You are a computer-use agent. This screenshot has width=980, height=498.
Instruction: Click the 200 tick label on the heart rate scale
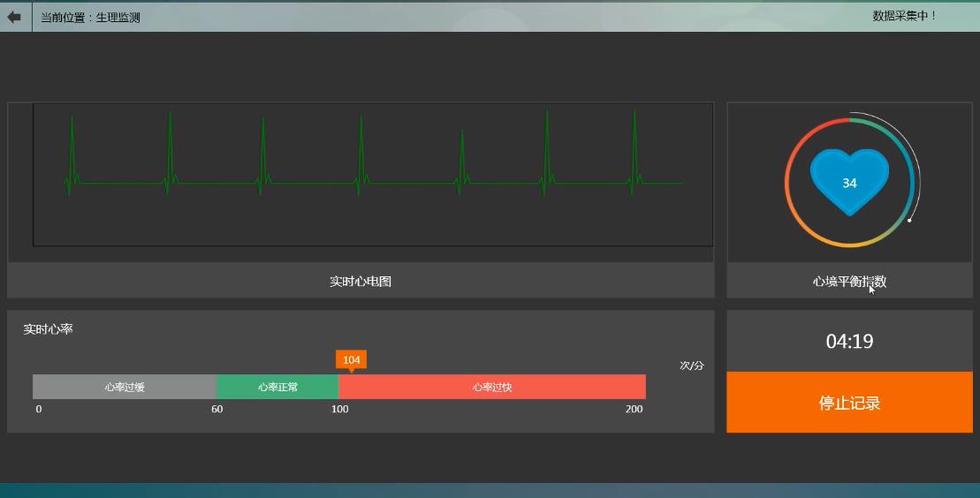(634, 409)
